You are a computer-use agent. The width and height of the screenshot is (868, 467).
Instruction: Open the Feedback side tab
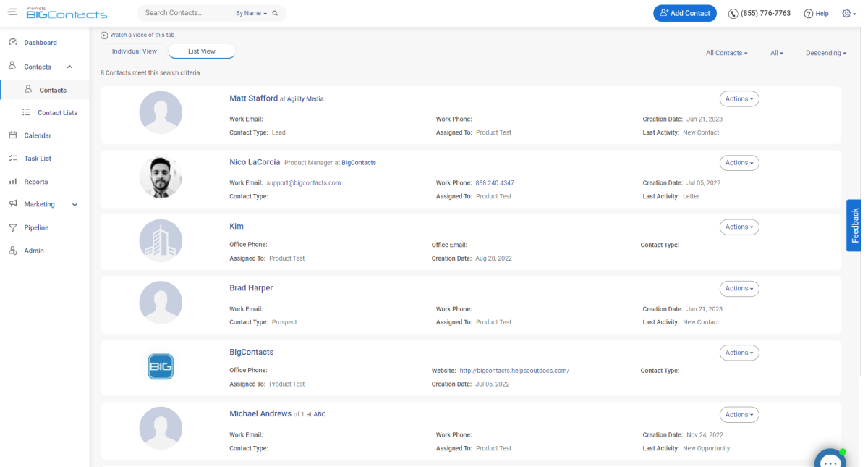click(854, 225)
